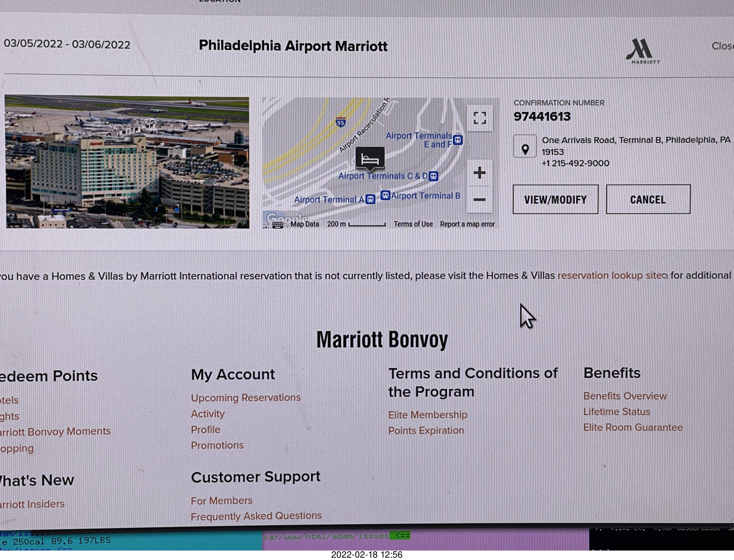This screenshot has width=734, height=560.
Task: Open For Members support link
Action: click(x=221, y=501)
